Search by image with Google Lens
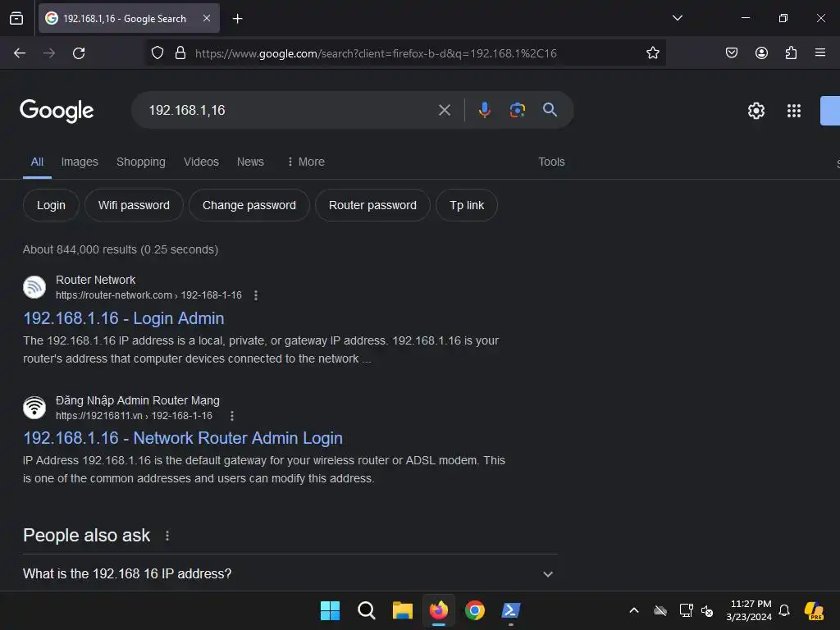This screenshot has width=840, height=630. click(x=517, y=111)
